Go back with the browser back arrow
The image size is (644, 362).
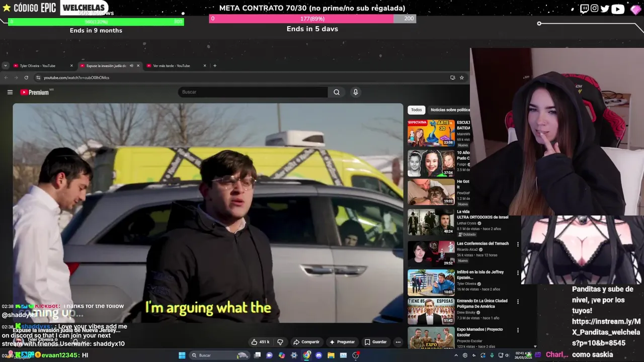[x=6, y=77]
